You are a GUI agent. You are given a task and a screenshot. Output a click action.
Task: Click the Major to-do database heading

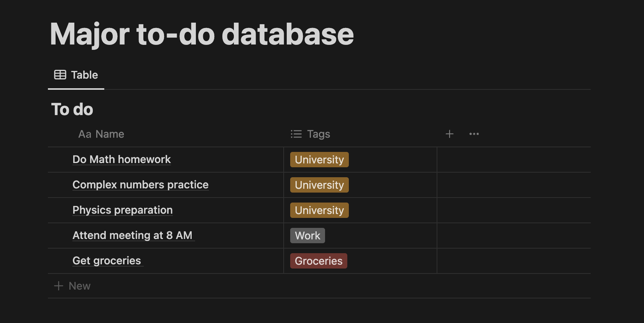[x=202, y=35]
